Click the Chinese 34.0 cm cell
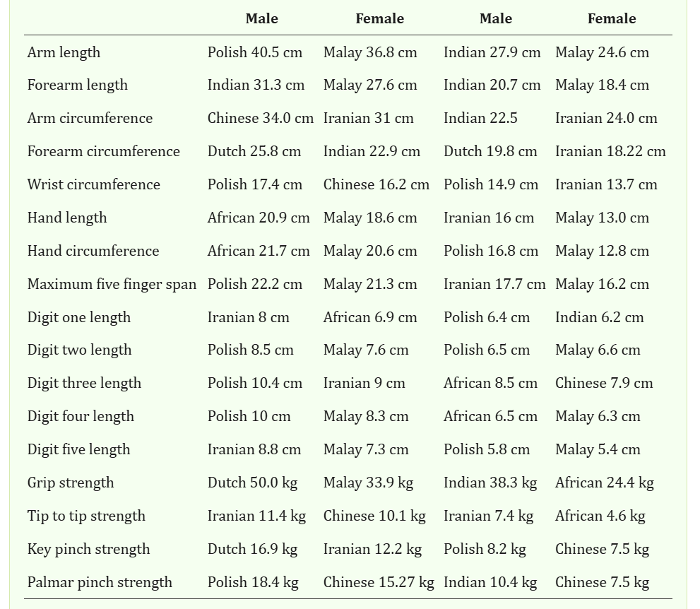 point(260,118)
